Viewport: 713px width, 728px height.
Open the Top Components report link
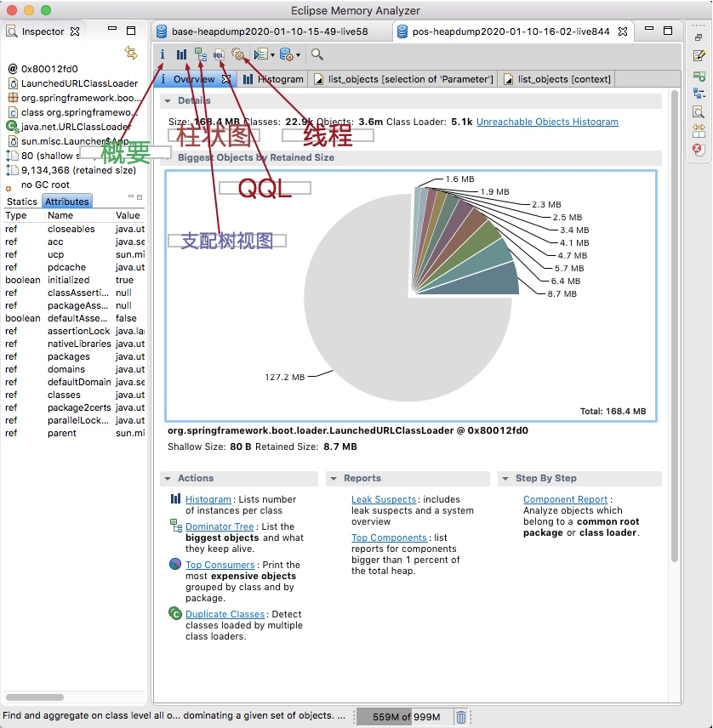(389, 537)
